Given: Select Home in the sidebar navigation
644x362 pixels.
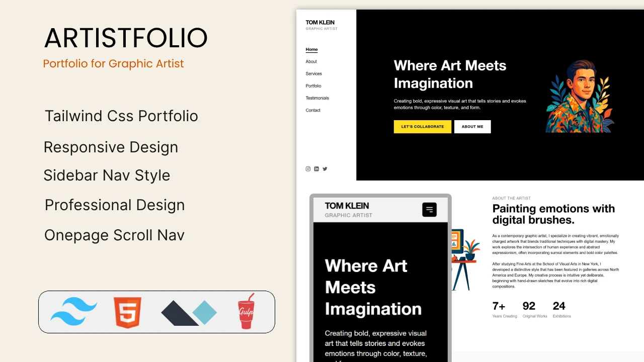Looking at the screenshot, I should tap(311, 49).
